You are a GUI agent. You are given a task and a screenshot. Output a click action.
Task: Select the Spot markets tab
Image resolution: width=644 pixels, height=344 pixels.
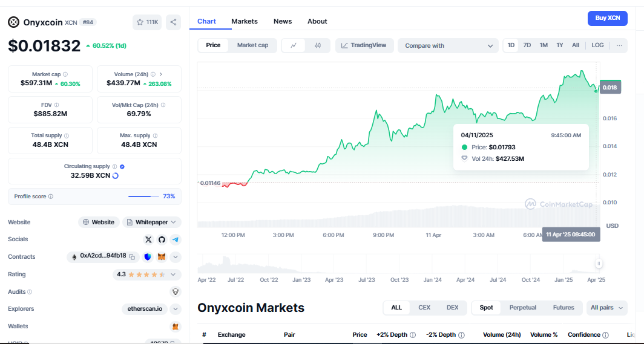[486, 308]
